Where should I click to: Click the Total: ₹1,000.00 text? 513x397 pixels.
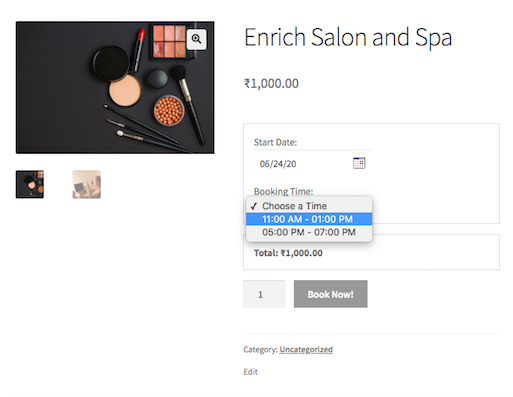(288, 253)
